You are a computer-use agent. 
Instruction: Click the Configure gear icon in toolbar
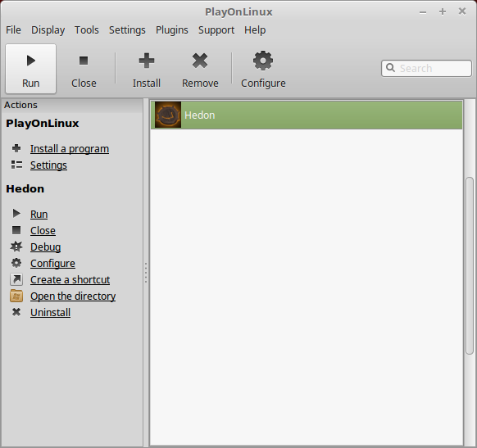[x=263, y=61]
